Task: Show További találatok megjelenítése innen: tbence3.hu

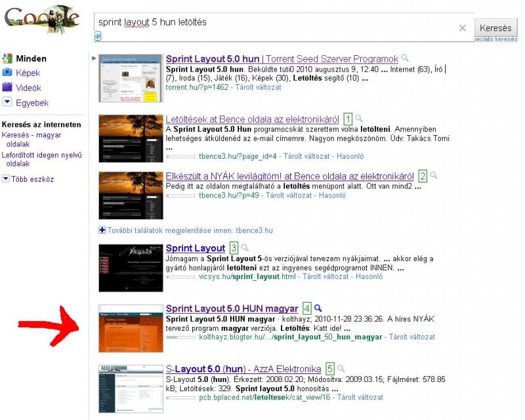Action: click(190, 230)
